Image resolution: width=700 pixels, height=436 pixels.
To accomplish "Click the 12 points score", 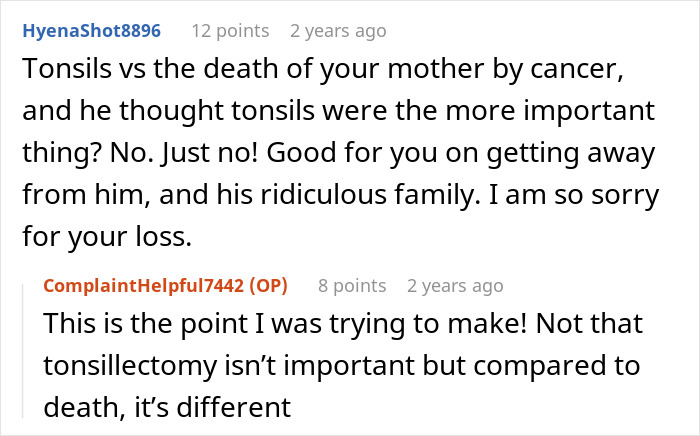I will point(229,31).
